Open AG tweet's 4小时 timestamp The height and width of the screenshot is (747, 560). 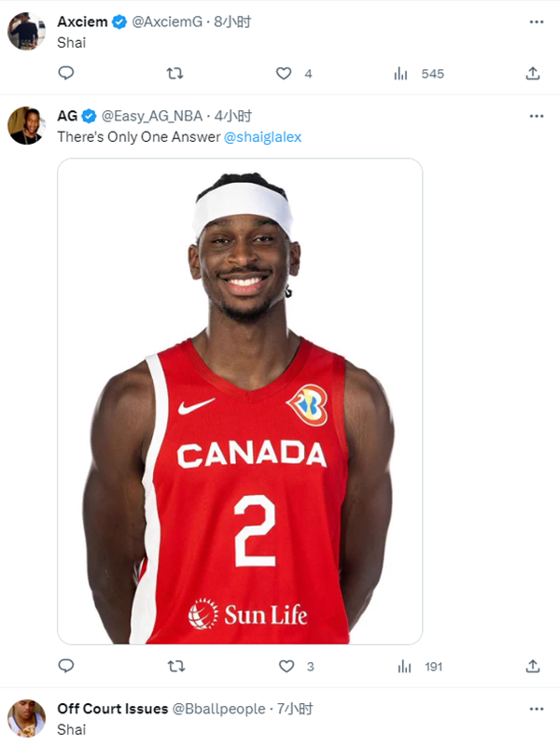point(234,116)
